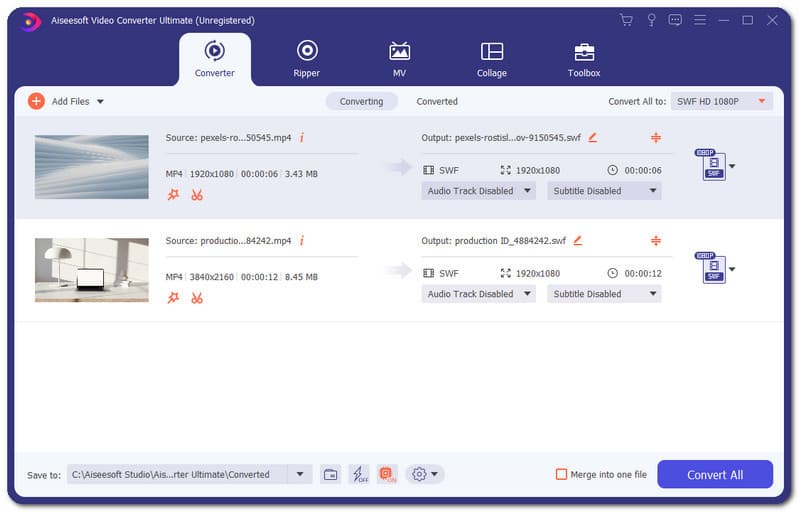Open Audio Track Disabled dropdown for first video
Screen dimensions: 800x512
tap(478, 191)
